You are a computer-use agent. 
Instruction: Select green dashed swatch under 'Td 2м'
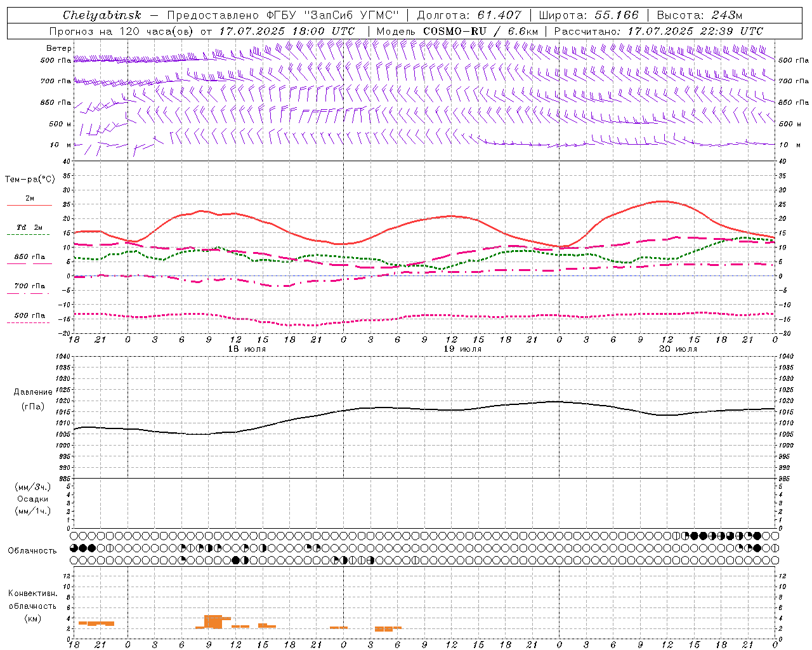point(29,235)
